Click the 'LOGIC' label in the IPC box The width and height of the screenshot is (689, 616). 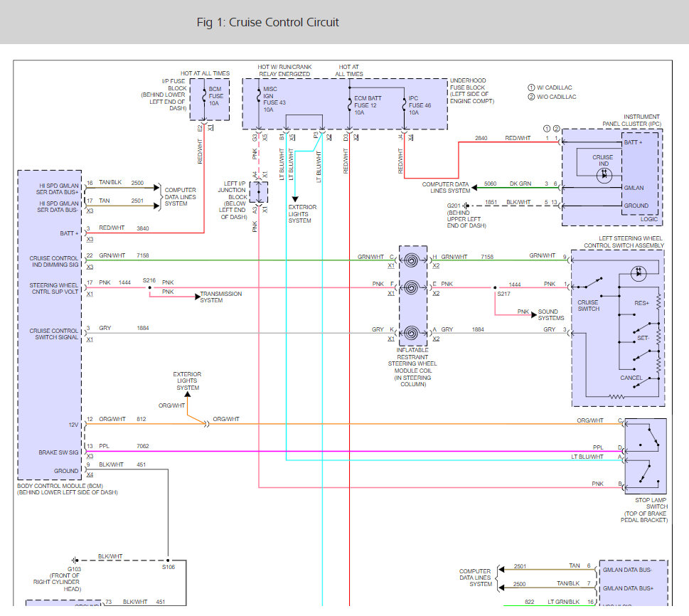(649, 219)
